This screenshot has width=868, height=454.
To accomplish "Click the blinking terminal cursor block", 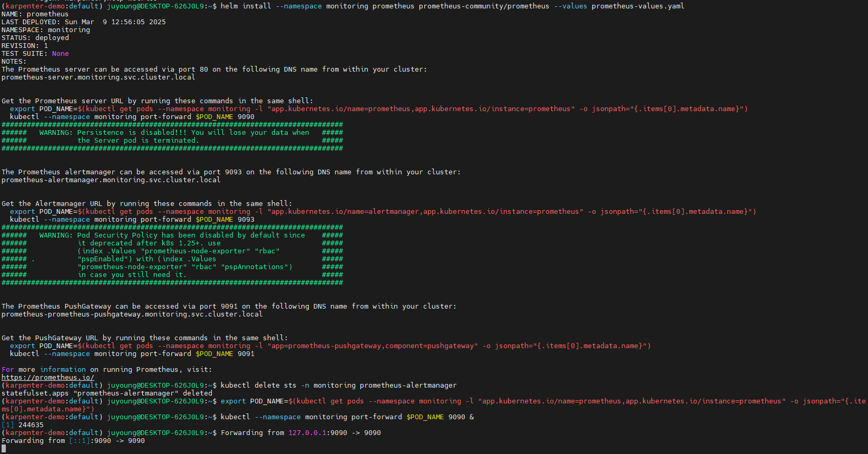I will coord(4,449).
